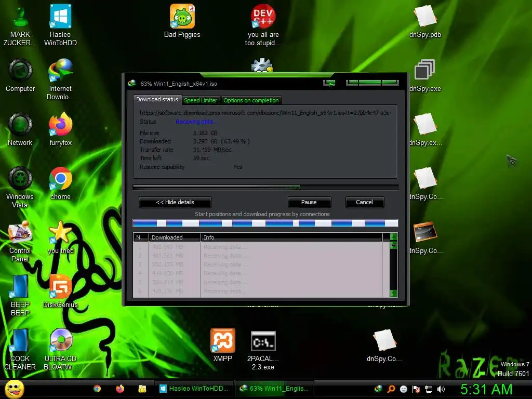Switch to the Speed Limiter tab
Viewport: 532px width, 399px height.
coord(201,100)
